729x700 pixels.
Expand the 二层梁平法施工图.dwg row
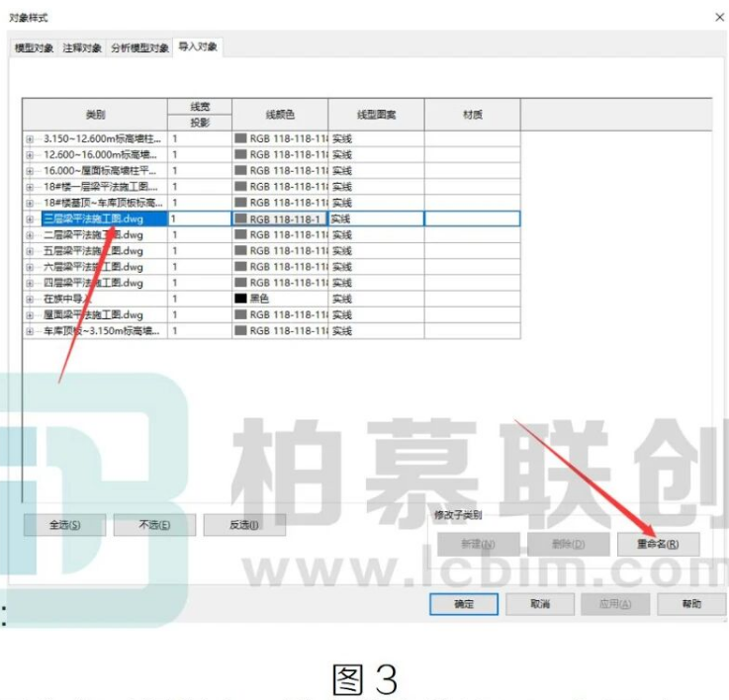tap(30, 235)
